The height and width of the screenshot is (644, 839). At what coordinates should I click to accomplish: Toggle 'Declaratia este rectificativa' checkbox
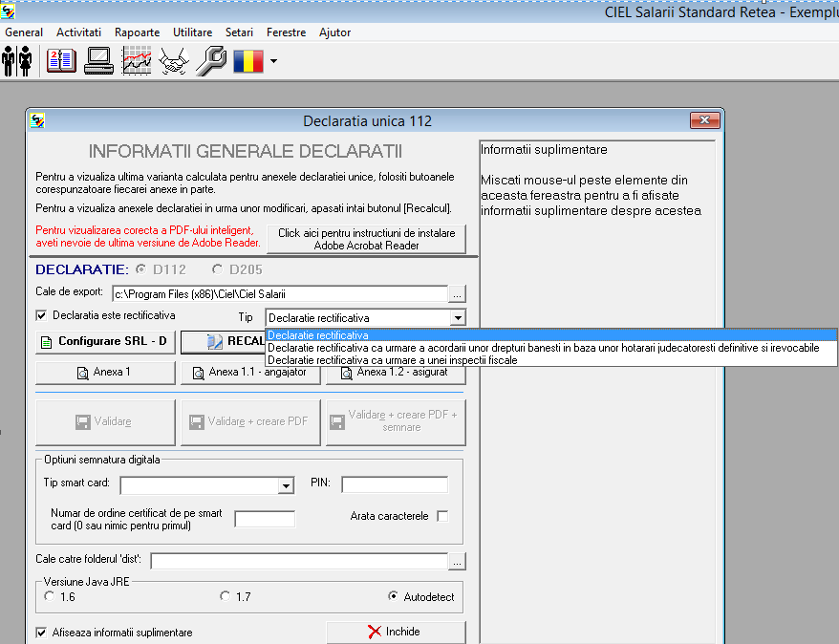[41, 315]
